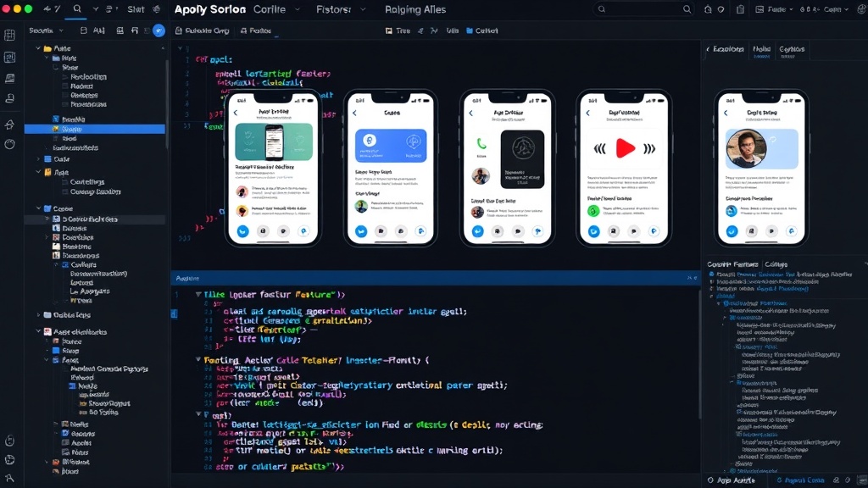Click inside the top search field
Viewport: 868px width, 488px height.
click(644, 8)
